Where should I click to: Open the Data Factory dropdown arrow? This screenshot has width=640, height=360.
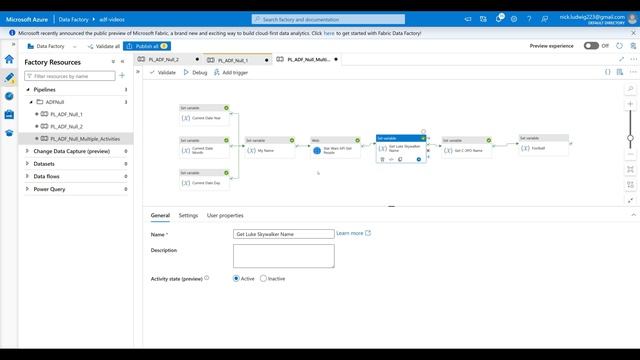coord(74,47)
